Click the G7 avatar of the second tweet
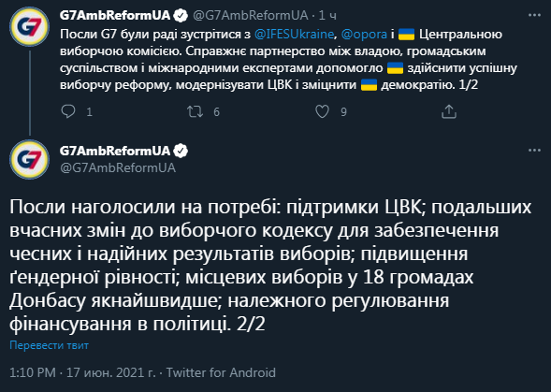Image resolution: width=551 pixels, height=392 pixels. [x=30, y=159]
